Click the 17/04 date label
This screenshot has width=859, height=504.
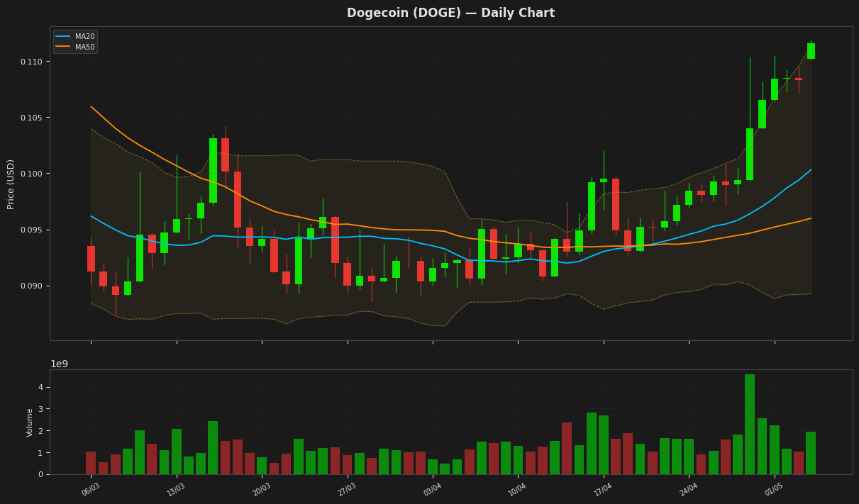point(604,489)
